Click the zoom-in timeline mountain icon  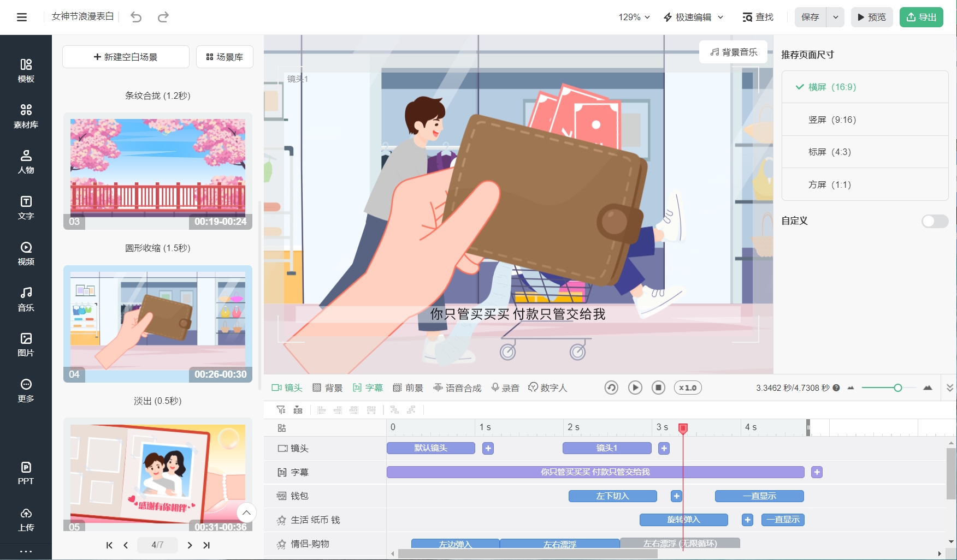(x=928, y=388)
